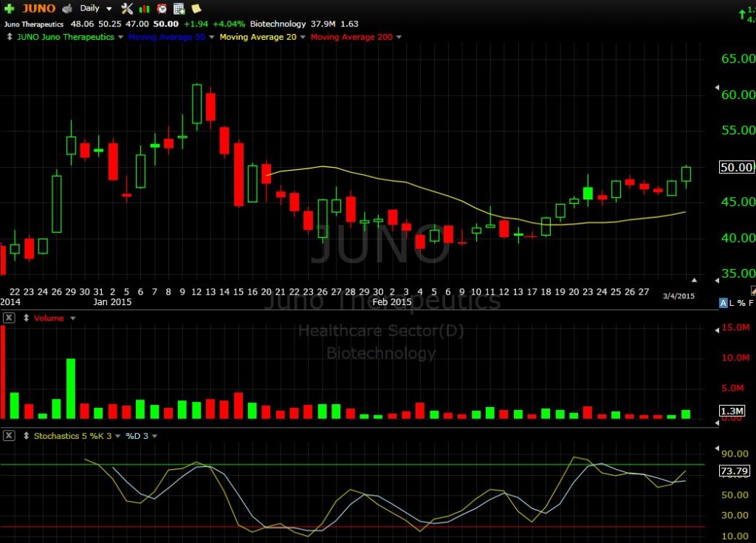This screenshot has height=543, width=756.
Task: Click the +1.94 net change value
Action: tap(196, 24)
